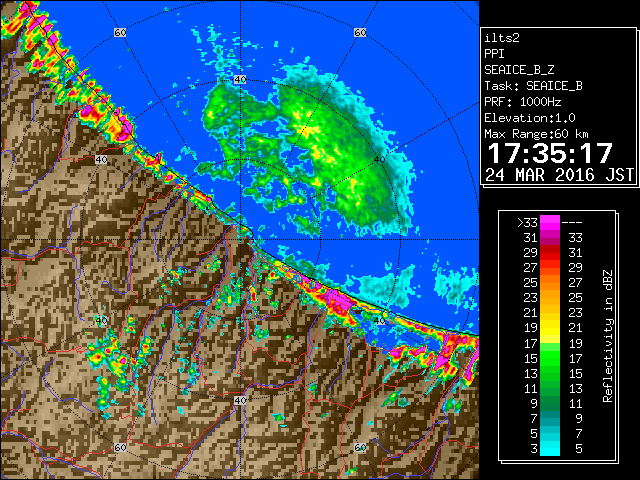
Task: Pick the orange 25–27 dBZ legend swatch
Action: click(x=550, y=283)
